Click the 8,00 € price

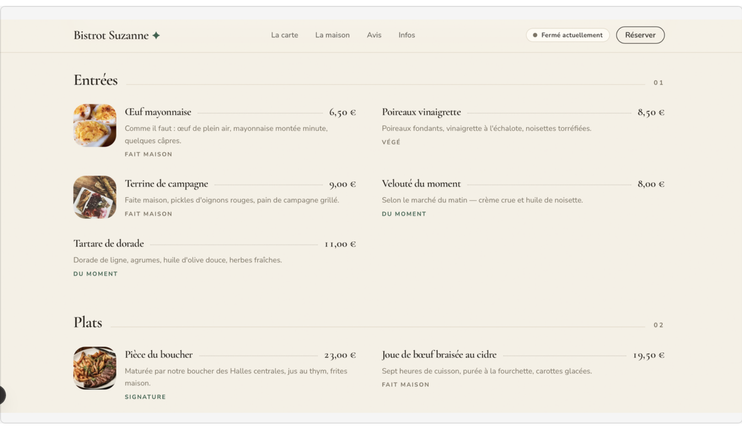(651, 184)
